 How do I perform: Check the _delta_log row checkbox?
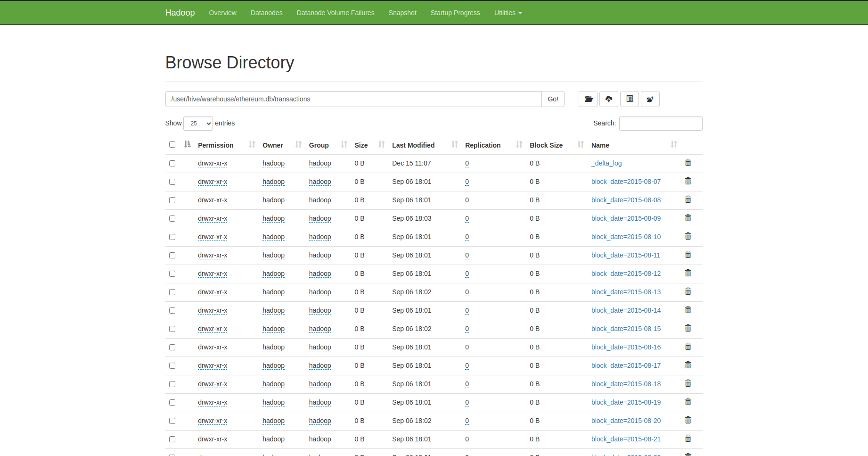[x=172, y=163]
